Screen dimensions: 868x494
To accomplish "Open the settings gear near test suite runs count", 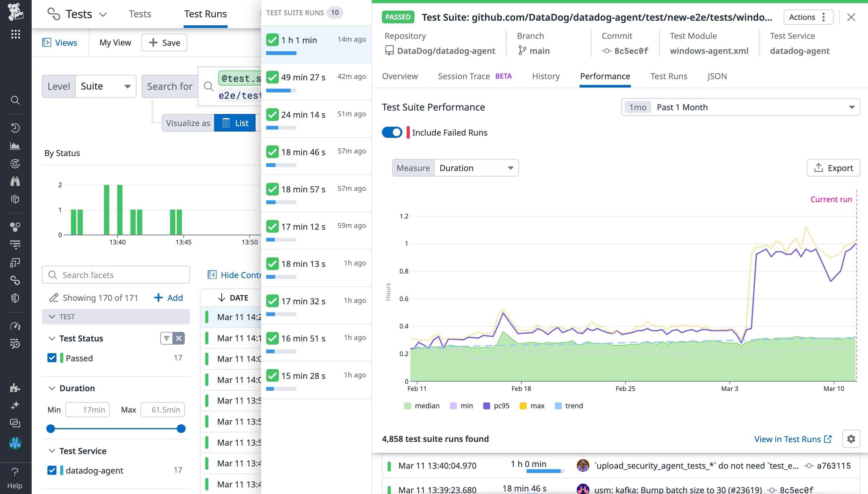I will click(x=851, y=439).
